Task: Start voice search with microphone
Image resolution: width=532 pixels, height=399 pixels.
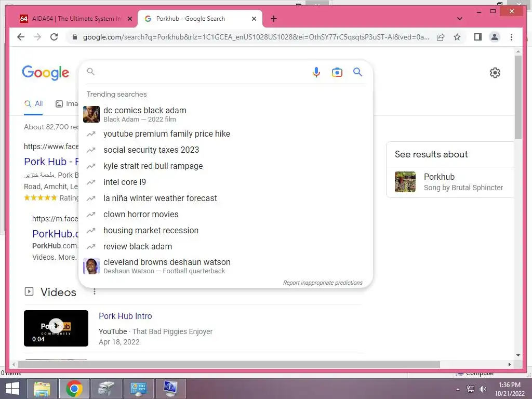Action: point(316,72)
